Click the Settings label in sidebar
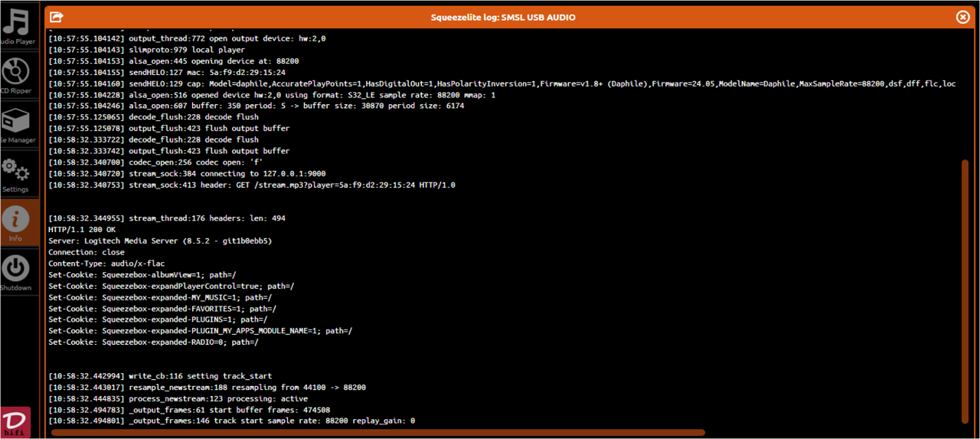The width and height of the screenshot is (980, 439). (x=15, y=189)
